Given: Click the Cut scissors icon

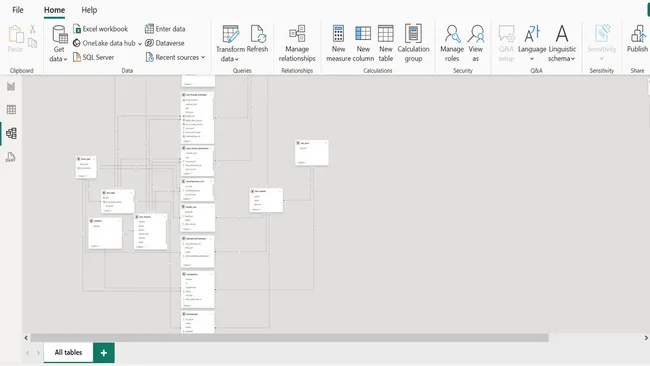Looking at the screenshot, I should (33, 29).
